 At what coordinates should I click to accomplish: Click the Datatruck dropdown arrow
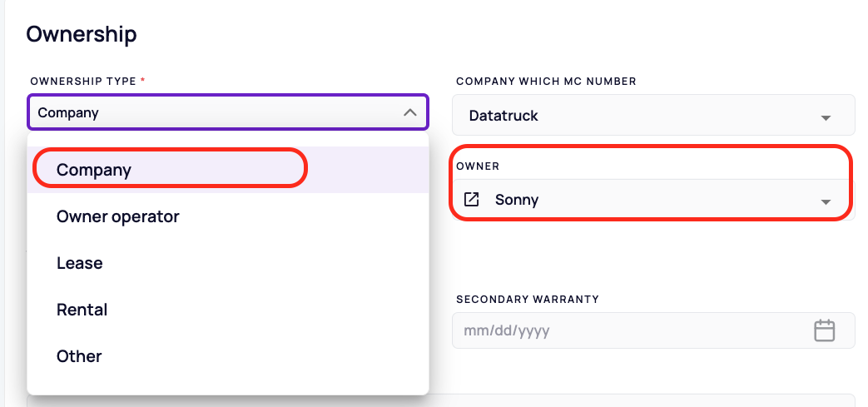(826, 118)
